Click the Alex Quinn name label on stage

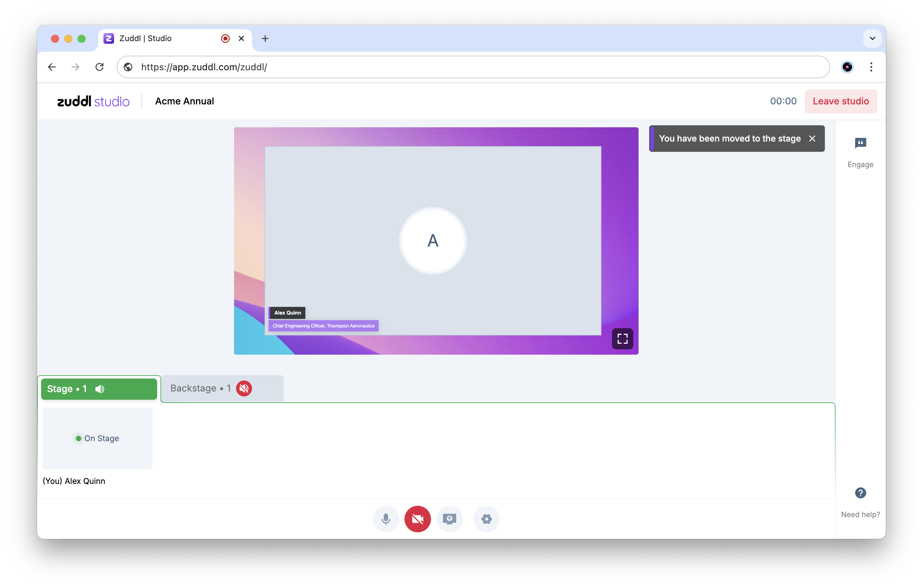pos(287,313)
